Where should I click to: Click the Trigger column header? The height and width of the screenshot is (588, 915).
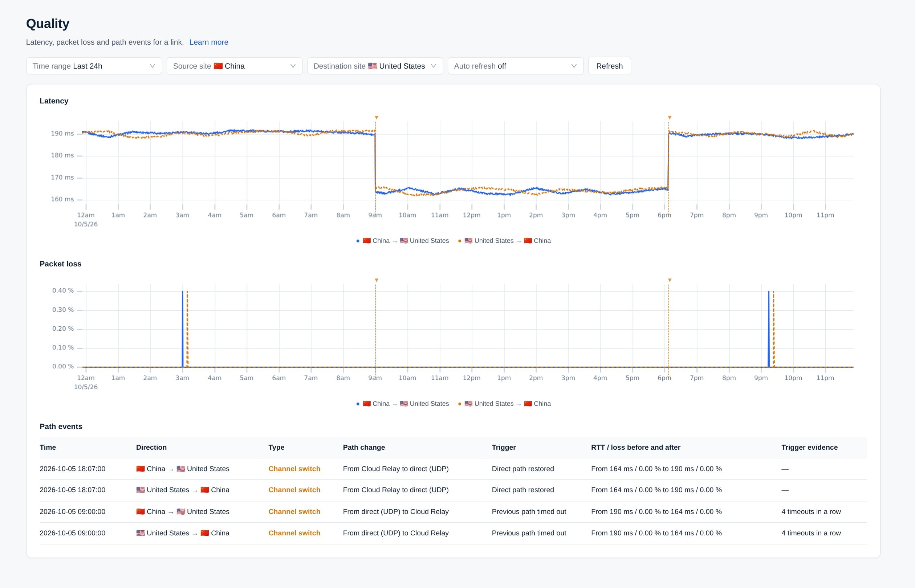[x=504, y=447]
